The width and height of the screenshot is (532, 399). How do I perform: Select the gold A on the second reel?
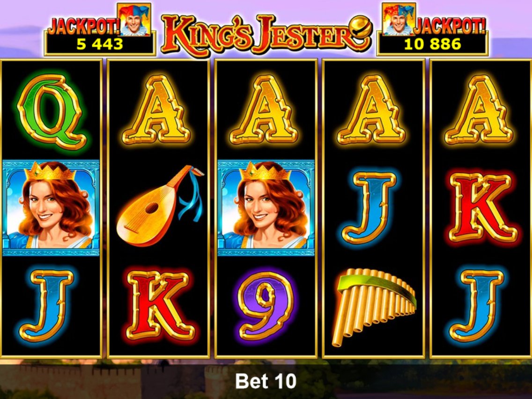pos(156,110)
